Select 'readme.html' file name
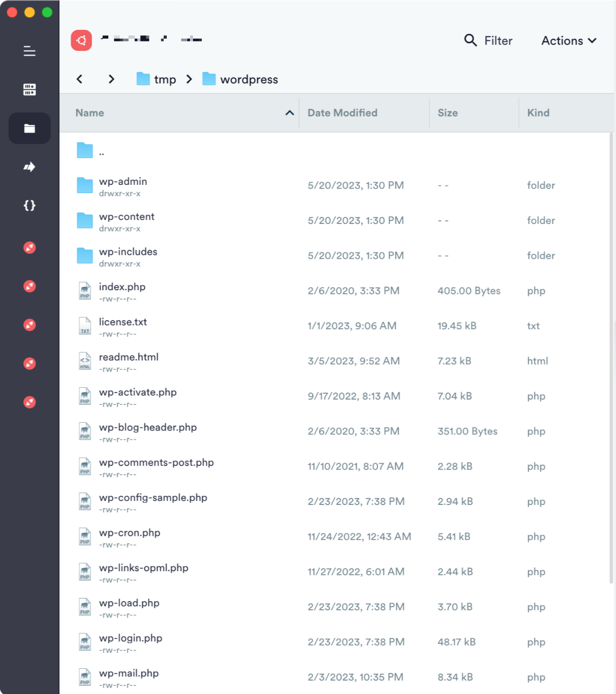Viewport: 616px width, 694px height. click(x=129, y=357)
